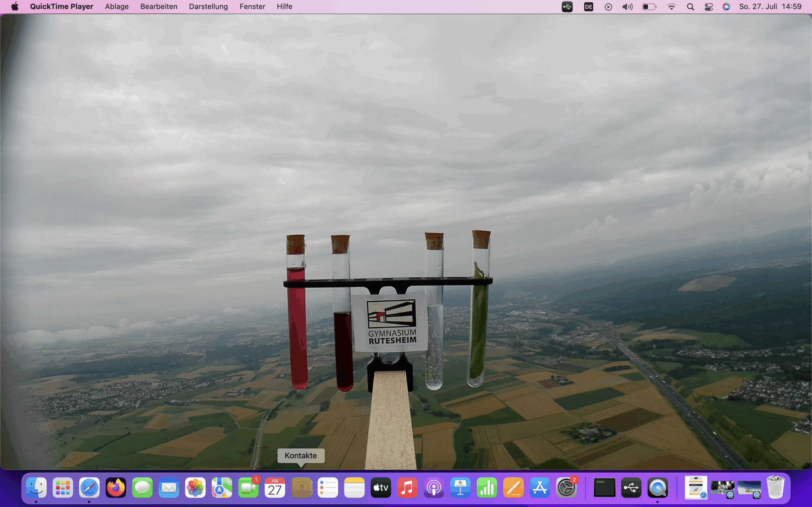
Task: Expand the battery status menu
Action: pos(649,7)
